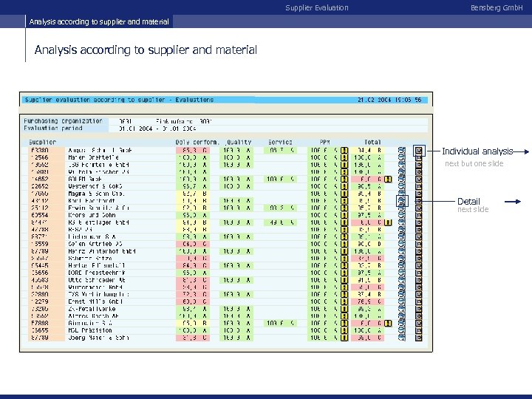Open individual analysis for Knors und Sohn
Image resolution: width=532 pixels, height=399 pixels.
click(419, 215)
